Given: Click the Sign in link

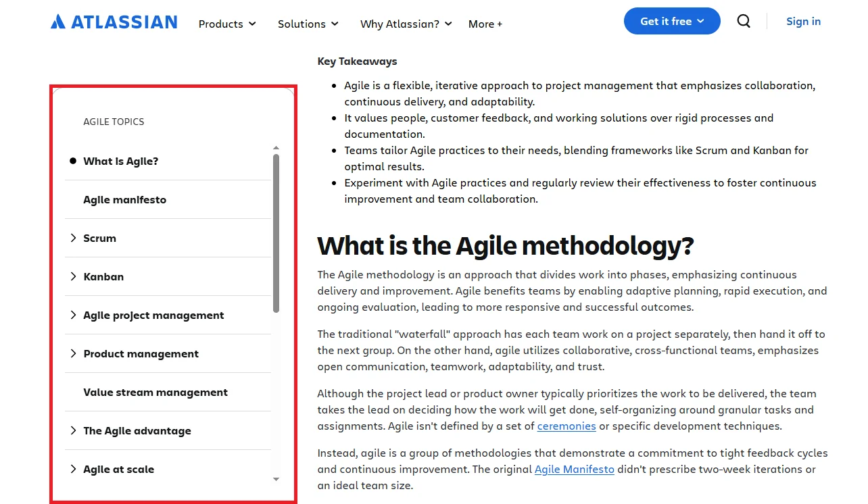Looking at the screenshot, I should tap(803, 21).
